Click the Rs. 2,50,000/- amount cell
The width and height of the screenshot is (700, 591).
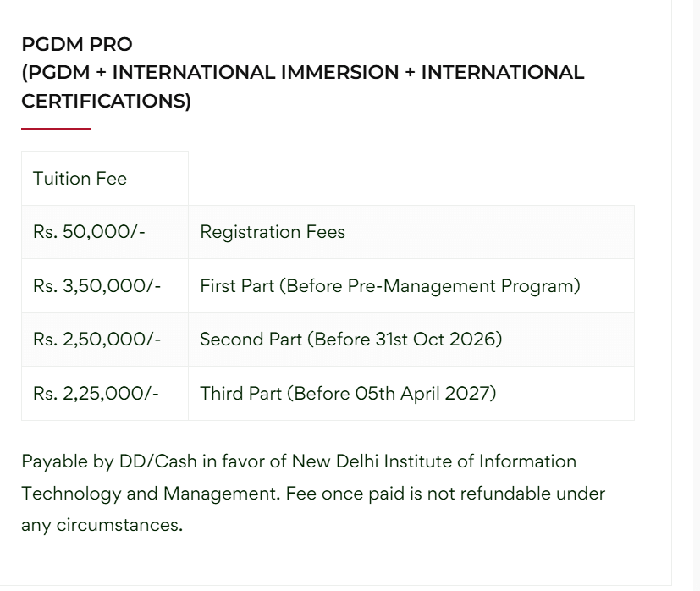click(x=96, y=340)
